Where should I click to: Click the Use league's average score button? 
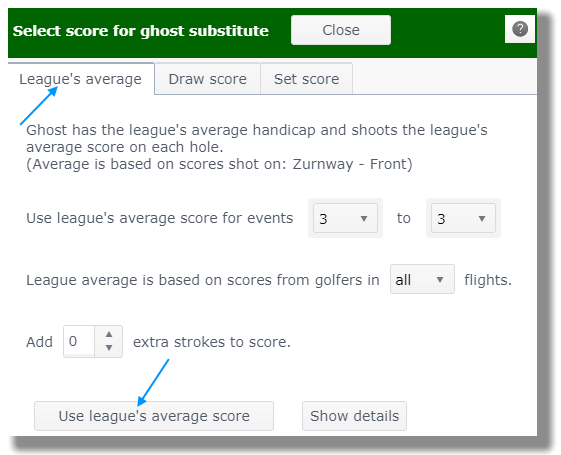pos(154,416)
